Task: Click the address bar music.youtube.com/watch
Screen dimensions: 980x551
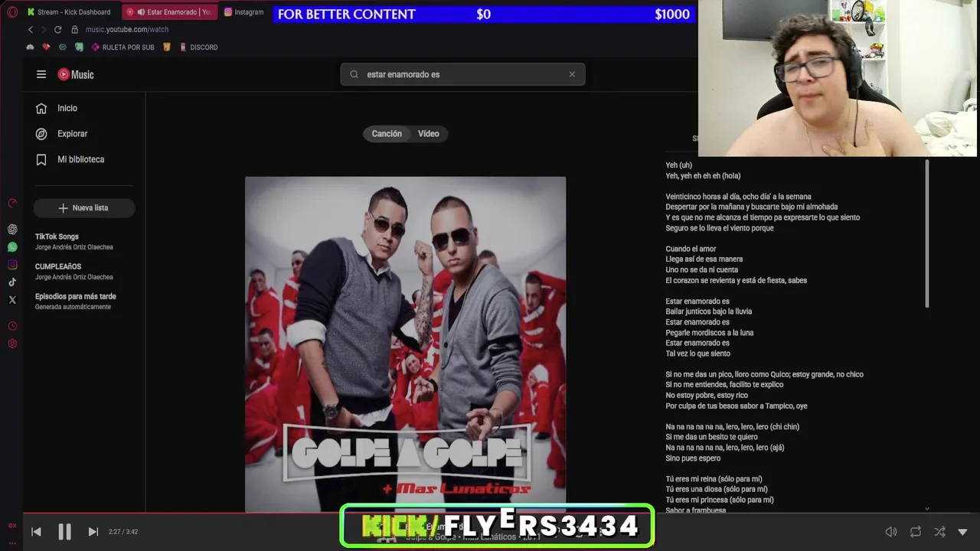Action: pyautogui.click(x=127, y=29)
